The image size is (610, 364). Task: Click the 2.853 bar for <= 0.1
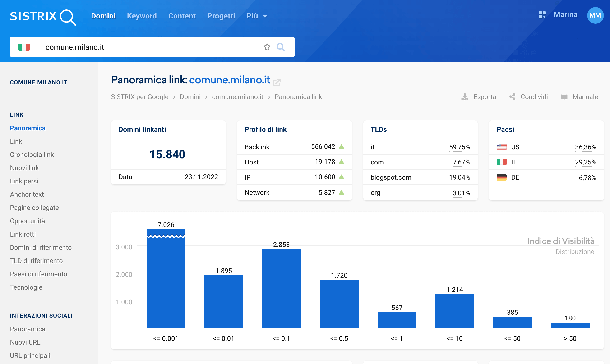click(281, 288)
